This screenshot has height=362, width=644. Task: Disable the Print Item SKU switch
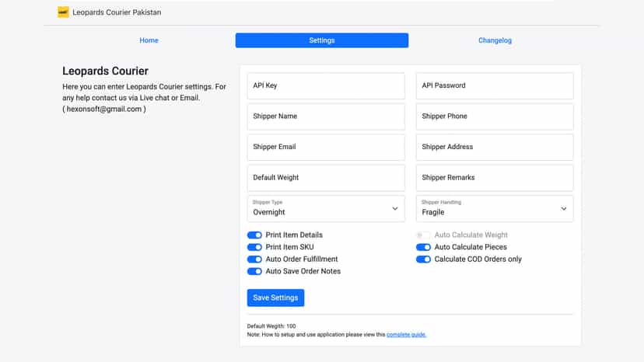(x=254, y=247)
